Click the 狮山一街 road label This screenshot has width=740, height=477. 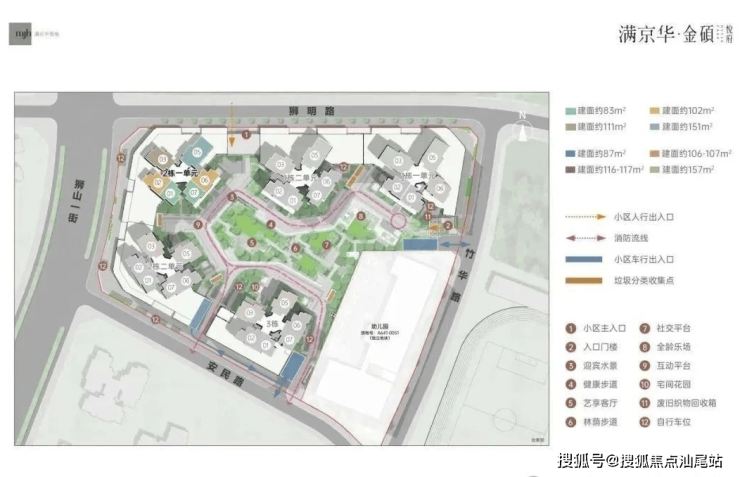point(76,201)
